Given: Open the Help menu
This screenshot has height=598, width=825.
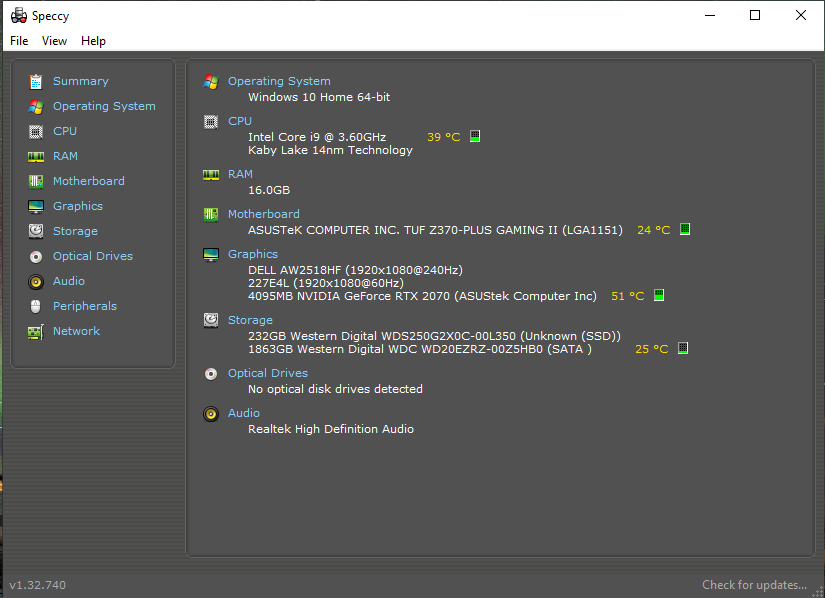Looking at the screenshot, I should pos(93,41).
